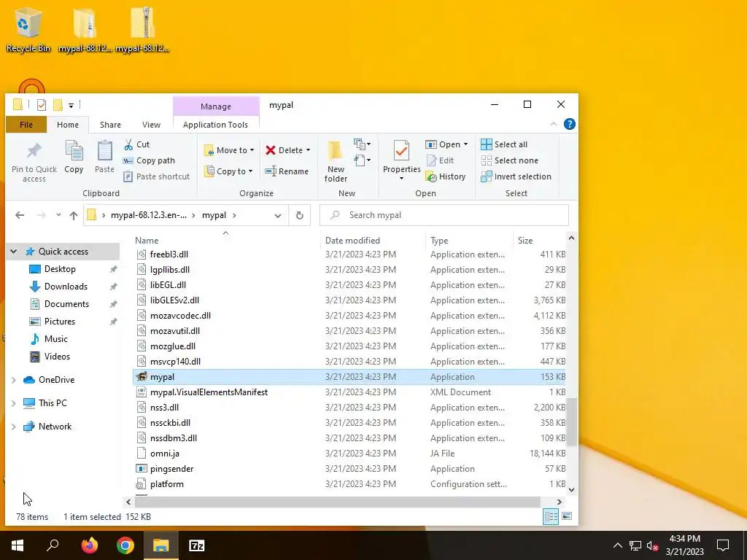This screenshot has height=560, width=747.
Task: Click the Manage contextual tab
Action: click(216, 106)
